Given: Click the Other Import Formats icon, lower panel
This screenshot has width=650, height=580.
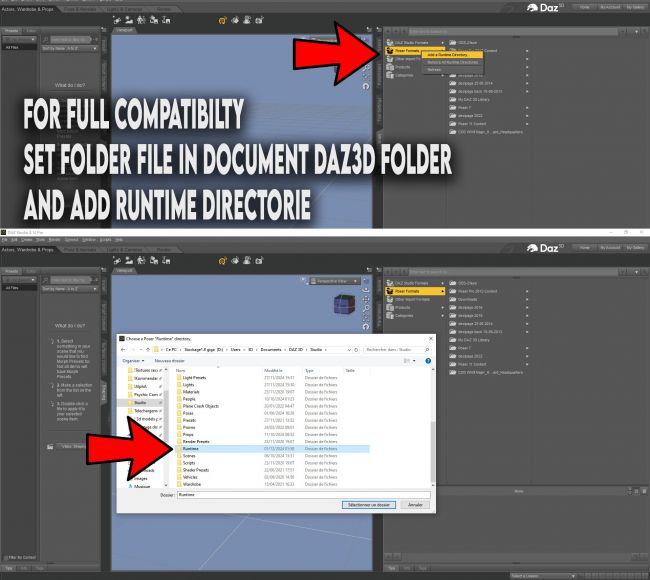Looking at the screenshot, I should (x=388, y=299).
